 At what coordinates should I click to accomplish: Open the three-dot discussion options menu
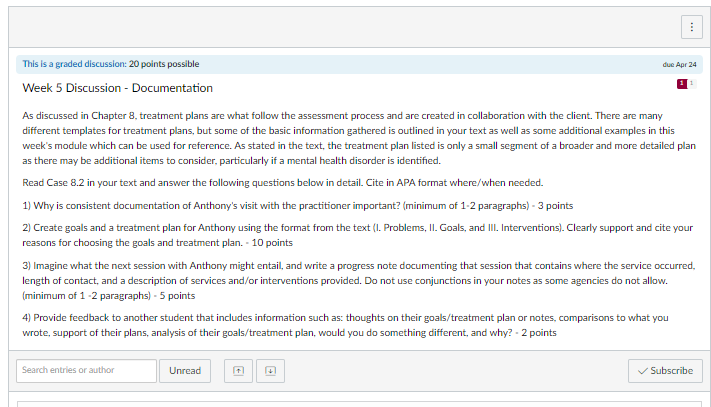pos(692,27)
